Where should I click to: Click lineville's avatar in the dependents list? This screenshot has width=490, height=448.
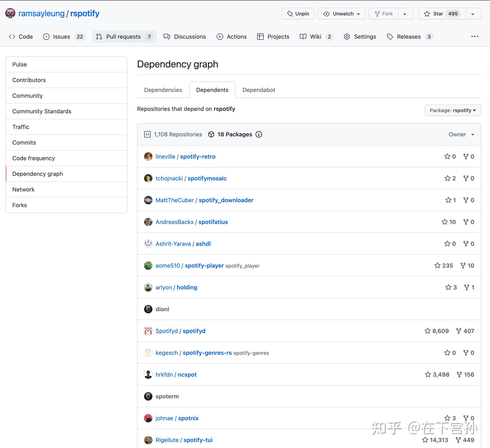point(148,157)
